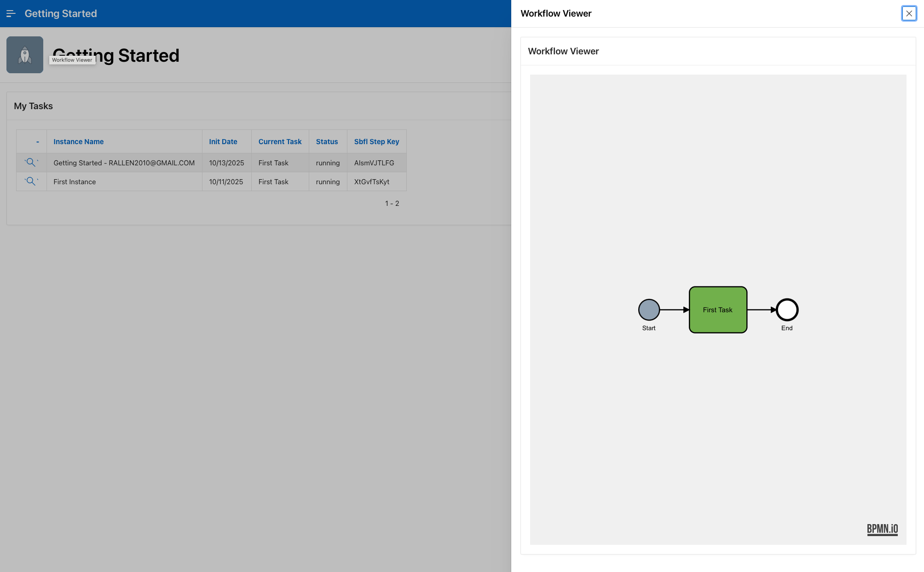The height and width of the screenshot is (572, 924).
Task: Click the green First Task node
Action: click(x=718, y=310)
